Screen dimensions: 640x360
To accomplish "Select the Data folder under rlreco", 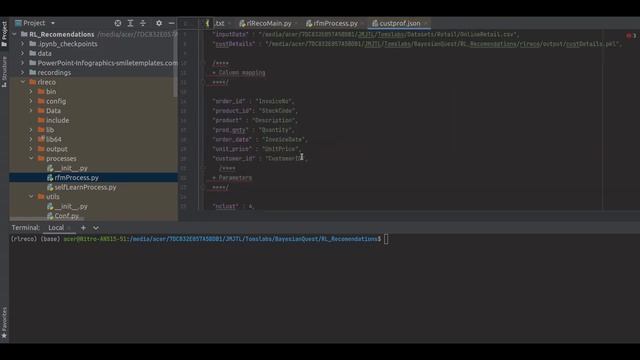I will (53, 111).
